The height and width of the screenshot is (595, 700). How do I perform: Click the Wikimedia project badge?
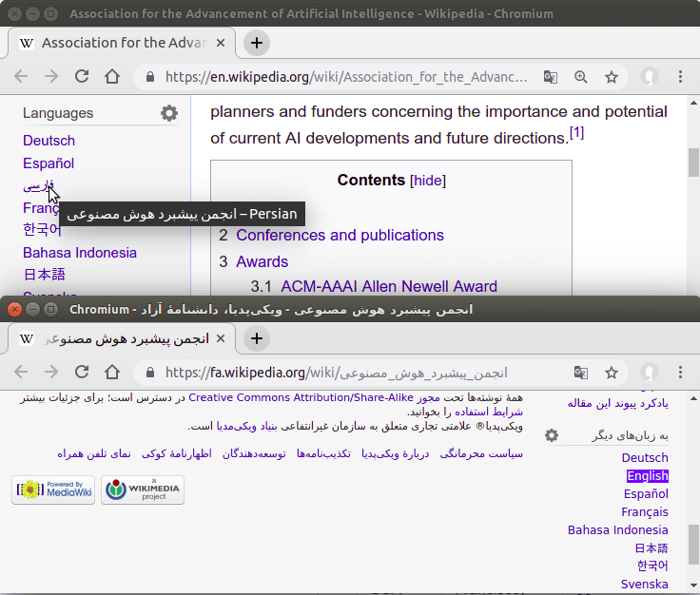pyautogui.click(x=143, y=489)
